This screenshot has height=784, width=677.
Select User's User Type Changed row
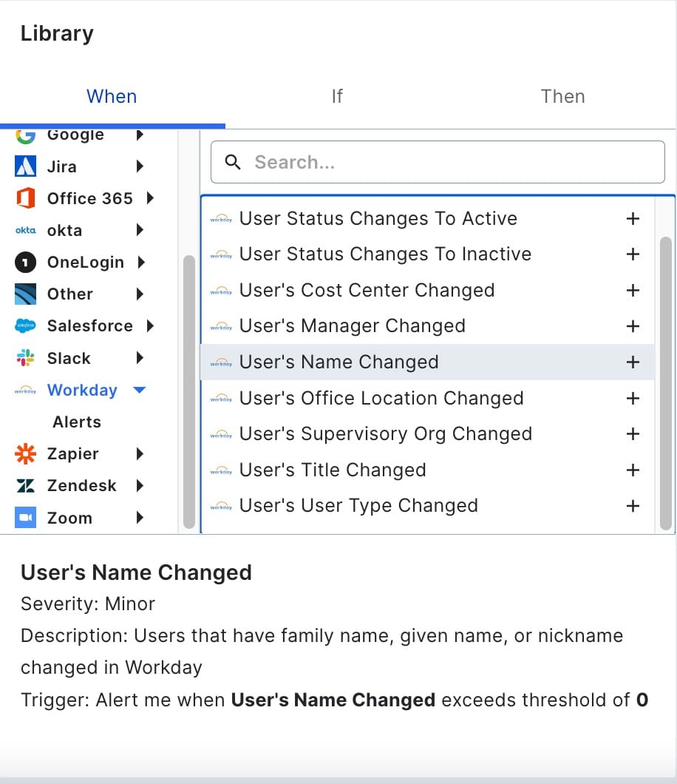pyautogui.click(x=428, y=505)
